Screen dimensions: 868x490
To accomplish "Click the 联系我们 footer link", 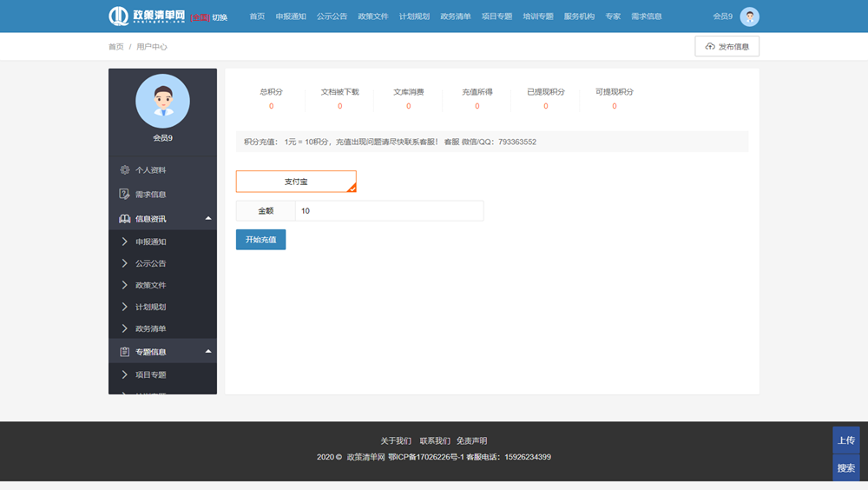I will (435, 440).
